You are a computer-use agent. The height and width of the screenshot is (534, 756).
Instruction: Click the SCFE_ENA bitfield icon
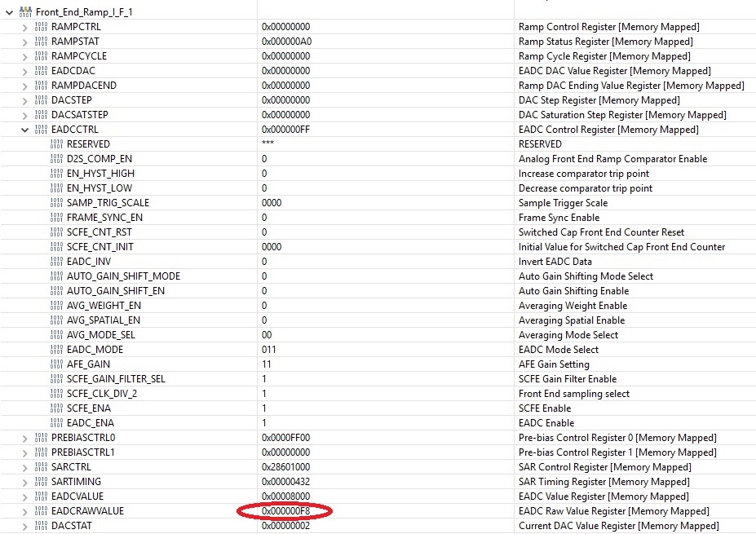(x=56, y=408)
